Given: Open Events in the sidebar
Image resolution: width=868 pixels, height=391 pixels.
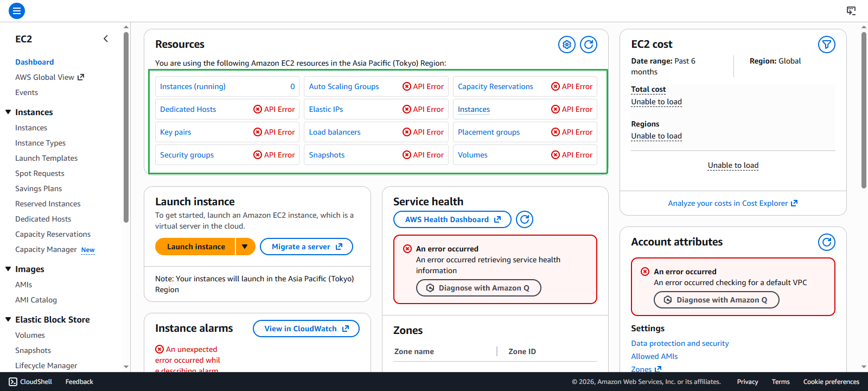Looking at the screenshot, I should click(27, 92).
